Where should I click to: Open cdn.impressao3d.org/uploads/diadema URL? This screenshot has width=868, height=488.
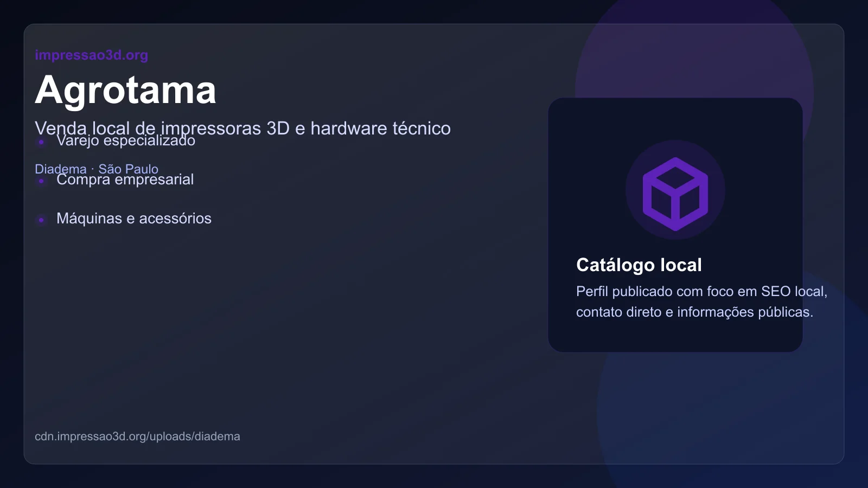pos(137,436)
